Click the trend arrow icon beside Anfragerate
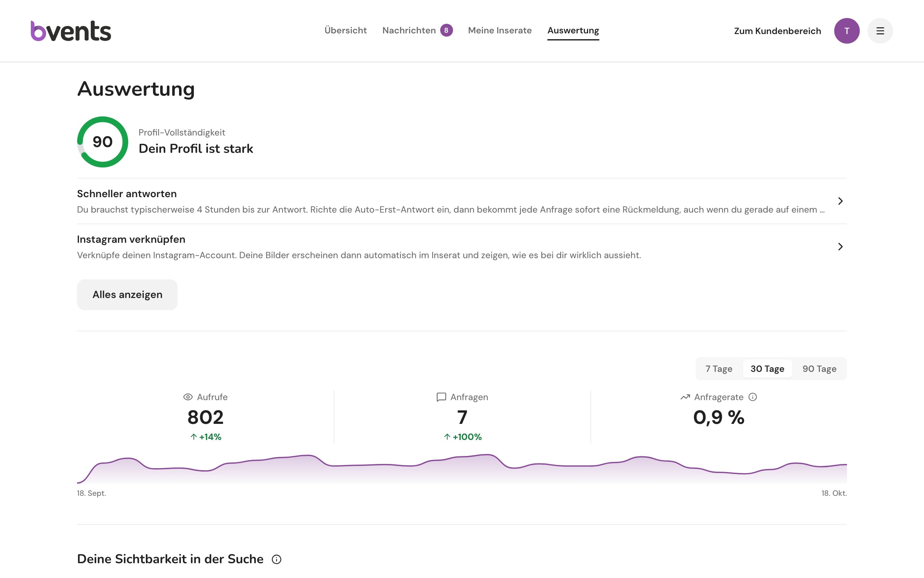 685,397
